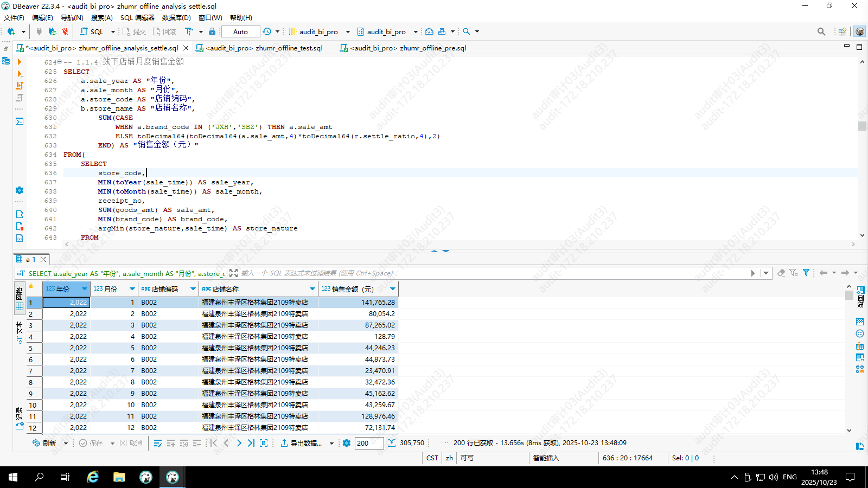Click the row count calculate icon
This screenshot has height=488, width=868.
392,443
